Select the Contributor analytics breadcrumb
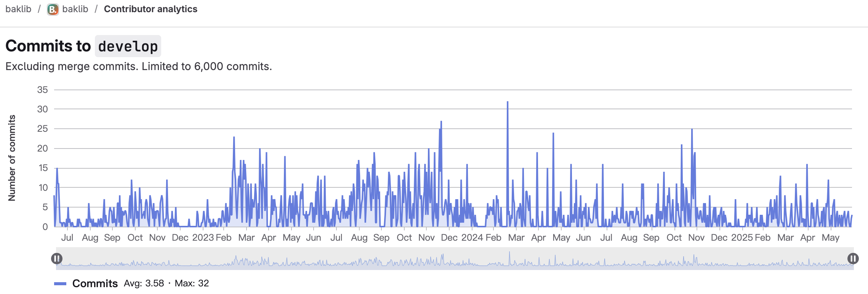Viewport: 868px width, 294px height. (151, 9)
